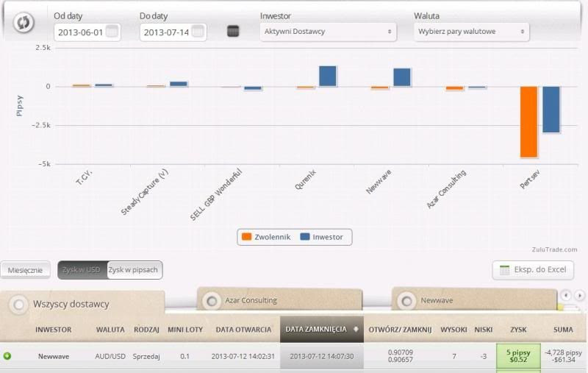
Task: Select the Azar Consulting tab radio circle
Action: [x=212, y=301]
